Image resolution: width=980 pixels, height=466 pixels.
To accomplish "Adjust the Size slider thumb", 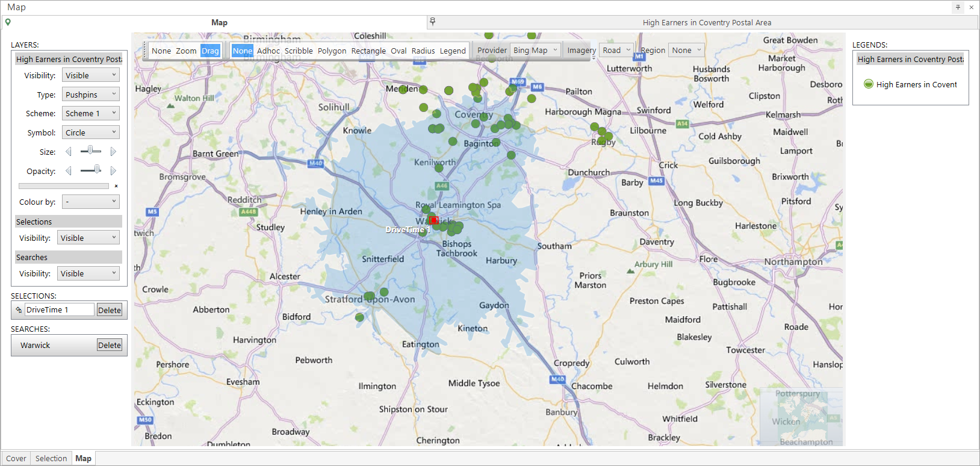I will [x=90, y=151].
